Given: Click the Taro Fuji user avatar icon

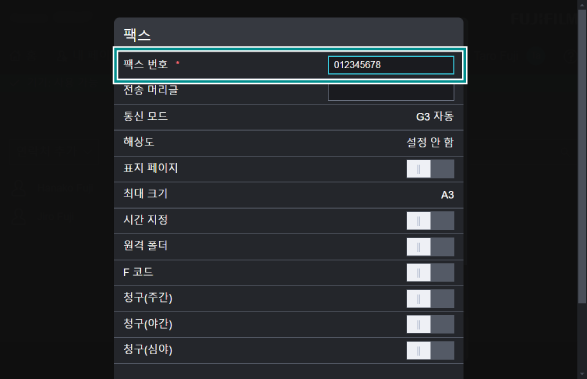Looking at the screenshot, I should 536,56.
